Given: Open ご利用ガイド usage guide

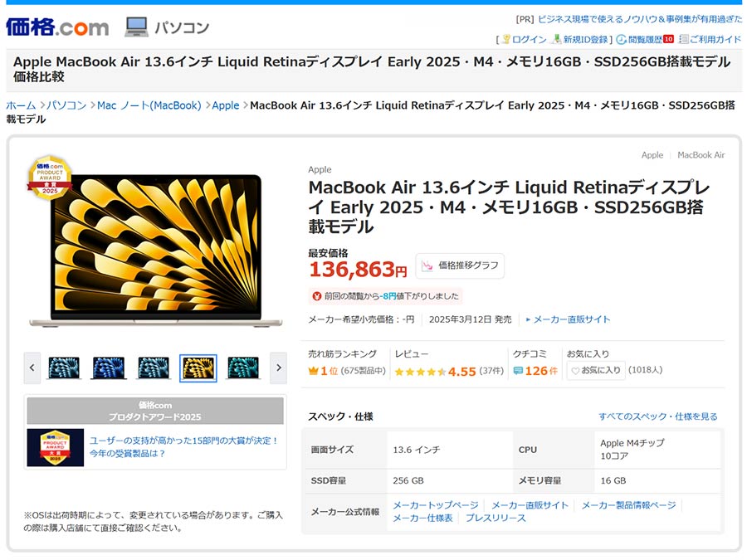Looking at the screenshot, I should [x=715, y=40].
